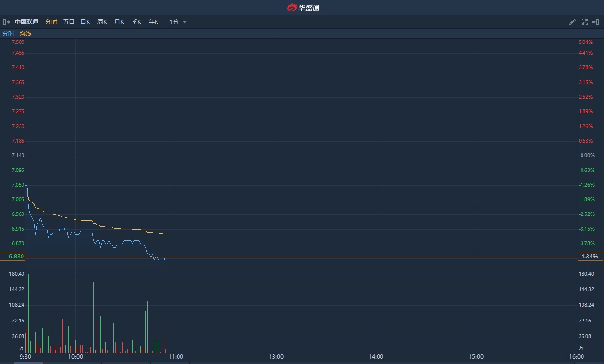The height and width of the screenshot is (364, 604).
Task: Click the 10:00 time axis label
Action: (75, 357)
